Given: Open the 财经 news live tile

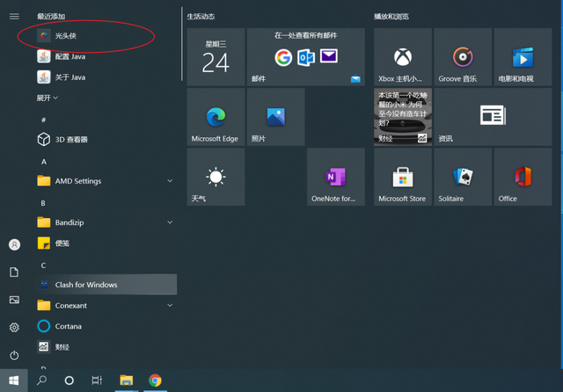Looking at the screenshot, I should tap(403, 117).
